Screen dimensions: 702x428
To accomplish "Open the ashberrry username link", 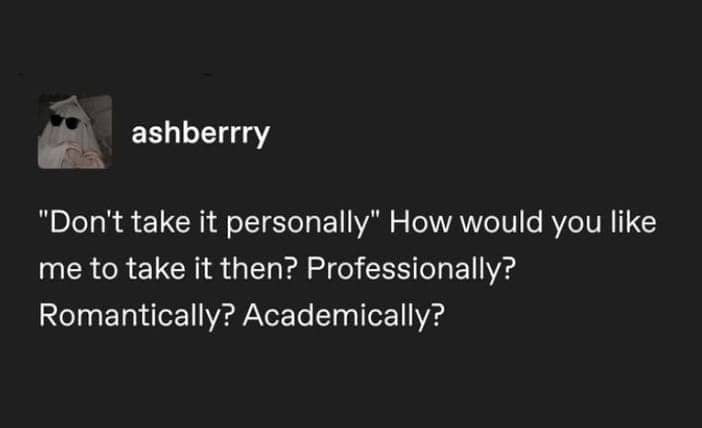I will (201, 133).
